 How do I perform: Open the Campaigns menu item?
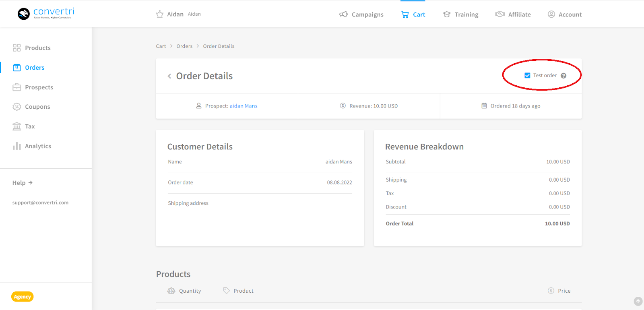pos(361,14)
